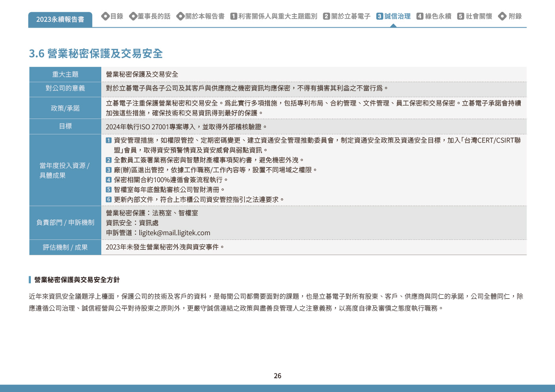Image resolution: width=555 pixels, height=392 pixels.
Task: Click the diamond icon beside 附錄
Action: 502,16
